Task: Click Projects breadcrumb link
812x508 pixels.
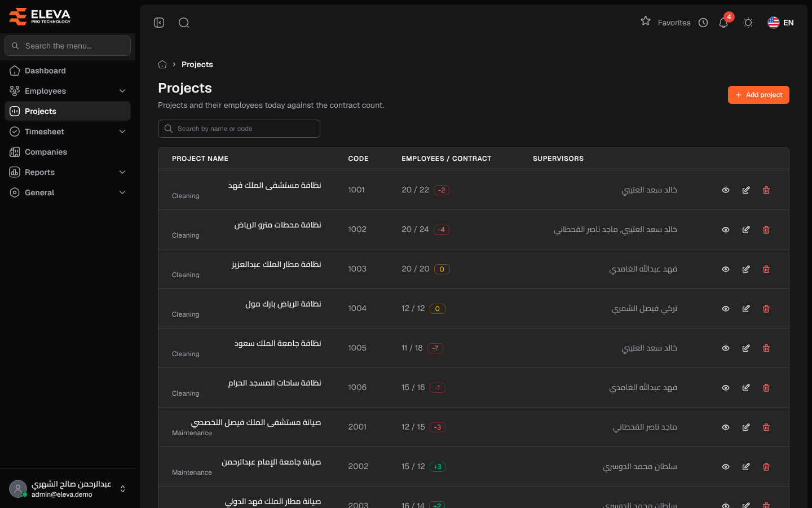Action: [x=197, y=64]
